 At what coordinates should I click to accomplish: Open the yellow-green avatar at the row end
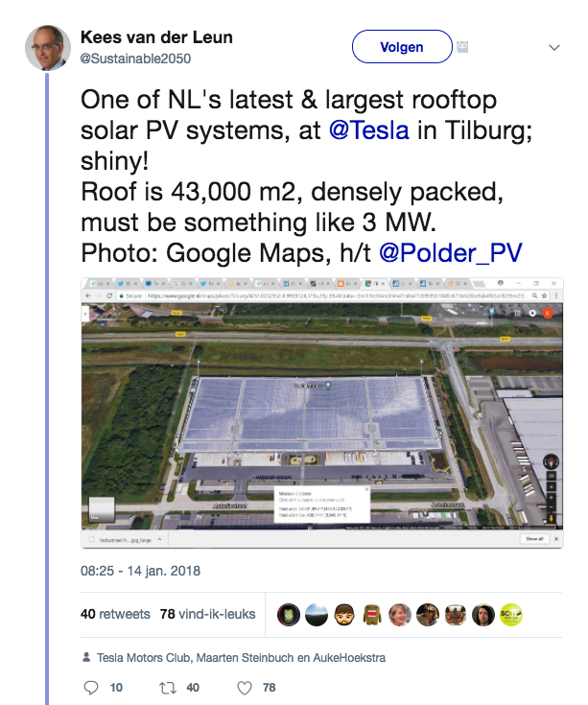click(x=511, y=615)
